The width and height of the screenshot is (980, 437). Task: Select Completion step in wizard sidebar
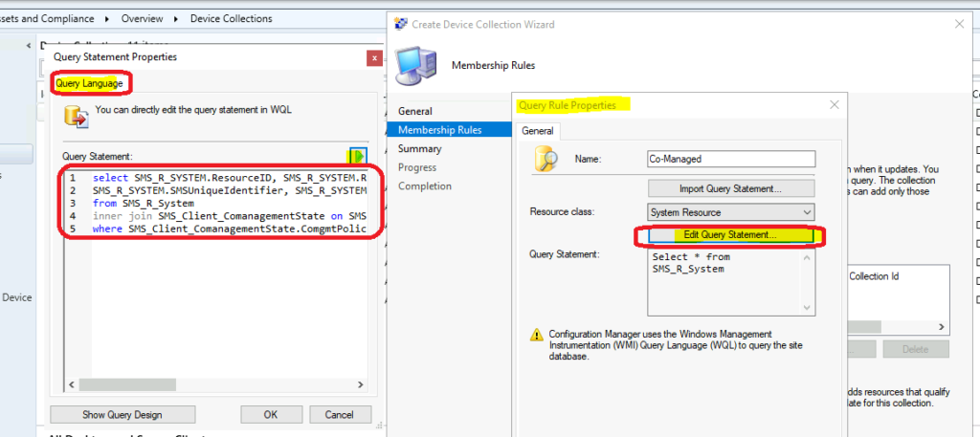[x=425, y=186]
